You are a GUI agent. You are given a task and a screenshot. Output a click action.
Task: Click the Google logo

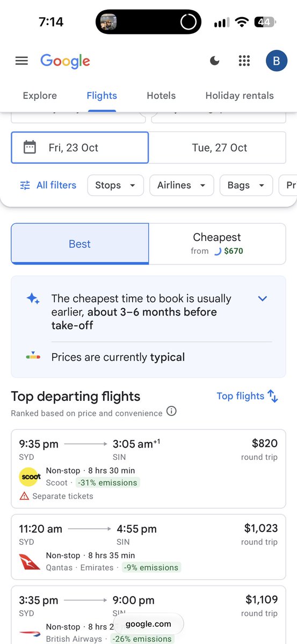click(x=66, y=61)
